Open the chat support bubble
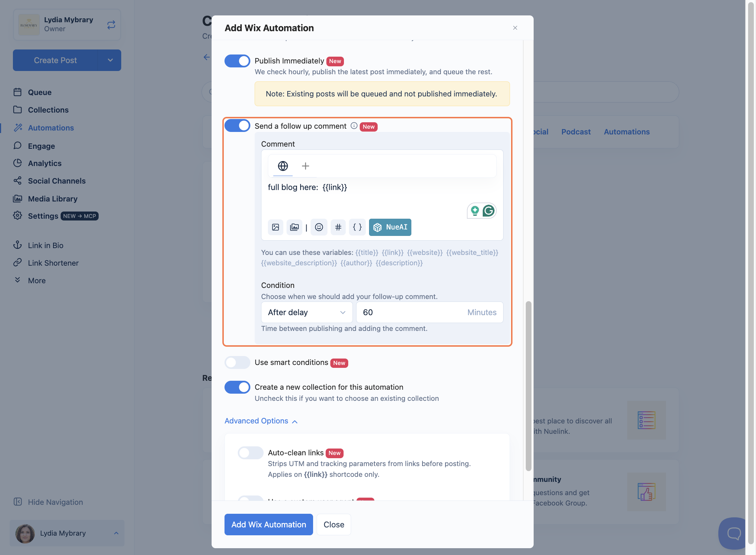This screenshot has height=555, width=756. coord(733,533)
